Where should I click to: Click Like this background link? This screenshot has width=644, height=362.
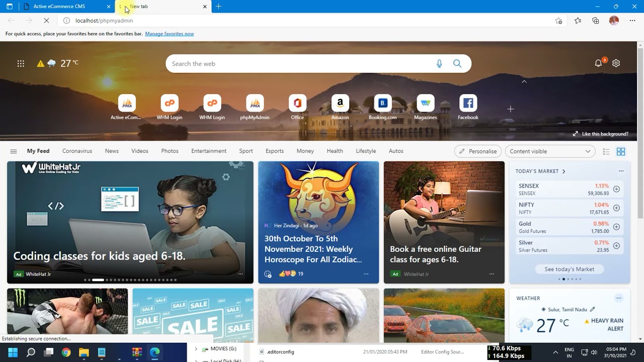[x=601, y=134]
